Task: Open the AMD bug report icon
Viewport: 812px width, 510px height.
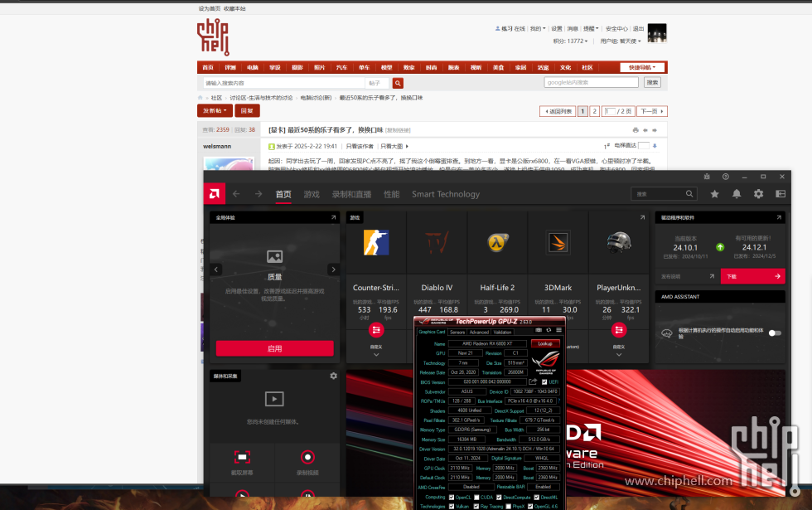Action: coord(707,177)
